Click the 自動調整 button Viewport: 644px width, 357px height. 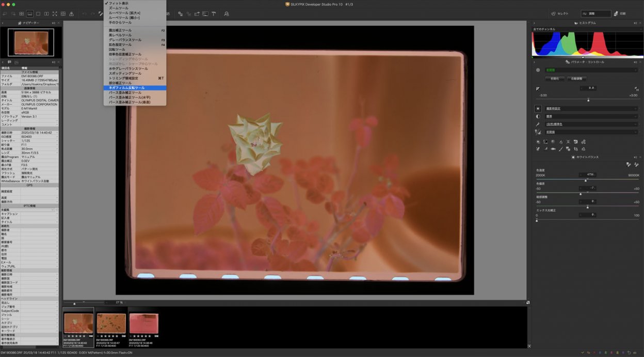pyautogui.click(x=576, y=79)
